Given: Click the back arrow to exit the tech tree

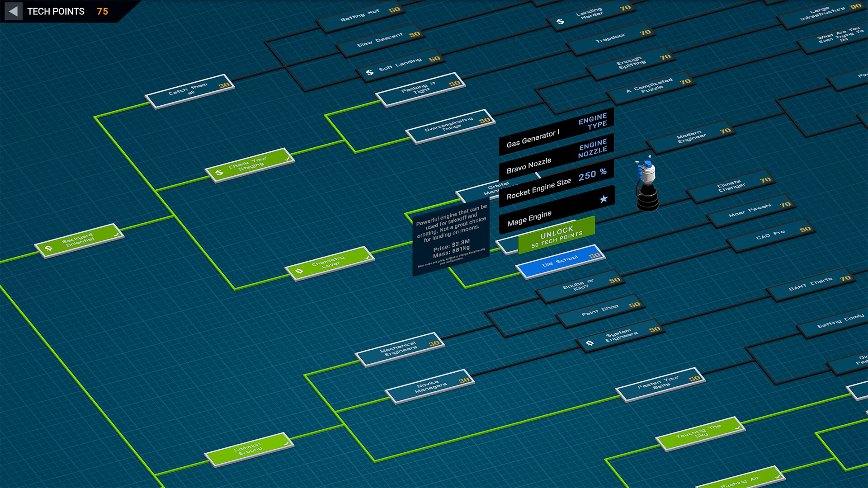Looking at the screenshot, I should 13,11.
